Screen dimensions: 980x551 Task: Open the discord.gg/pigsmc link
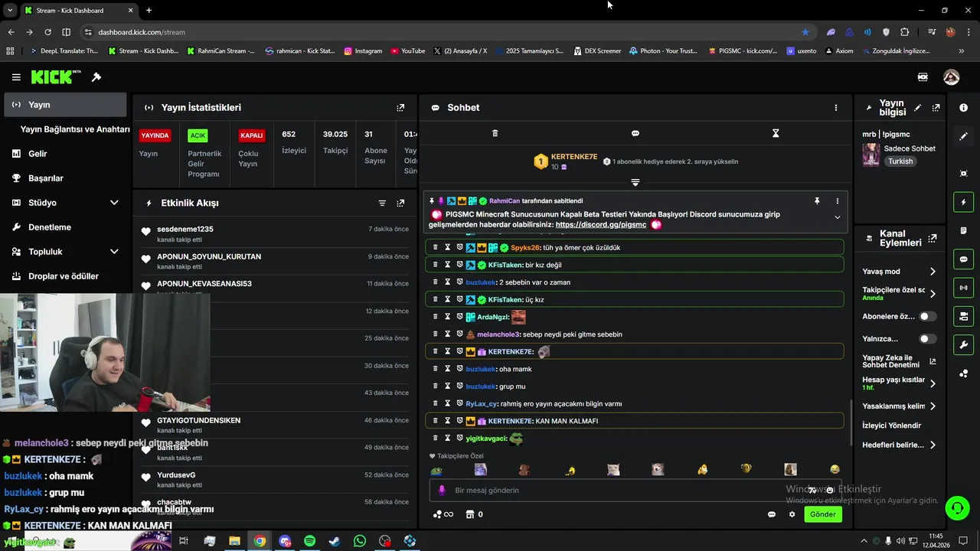click(x=601, y=225)
